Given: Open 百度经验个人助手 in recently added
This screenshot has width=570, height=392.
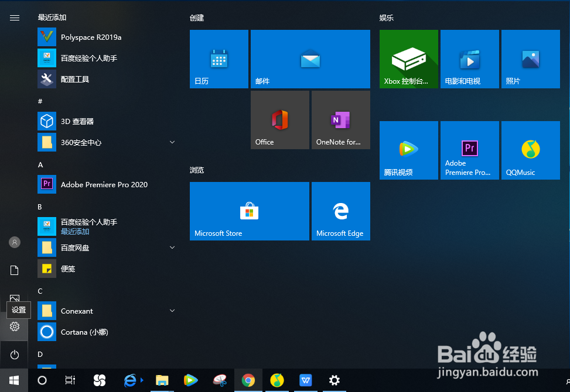Looking at the screenshot, I should [x=107, y=58].
